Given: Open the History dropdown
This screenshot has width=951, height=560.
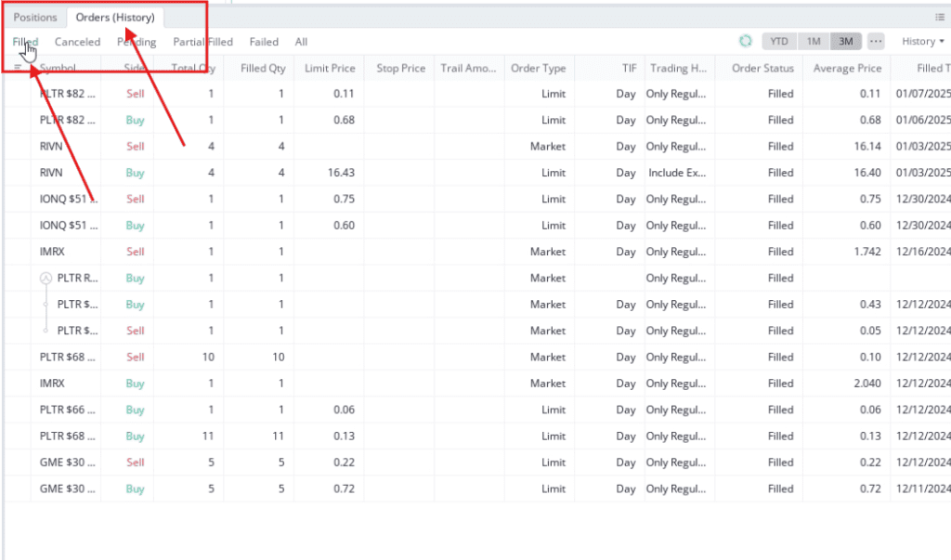Looking at the screenshot, I should click(x=923, y=42).
